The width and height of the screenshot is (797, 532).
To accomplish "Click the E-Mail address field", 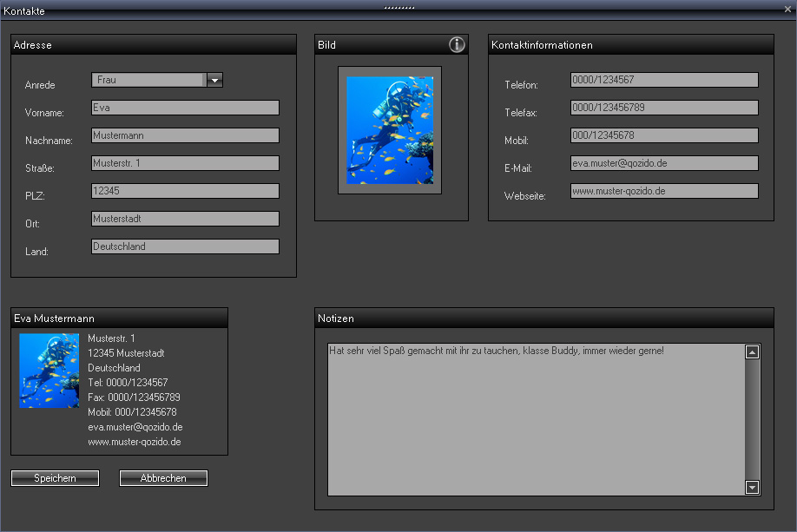I will (x=664, y=163).
